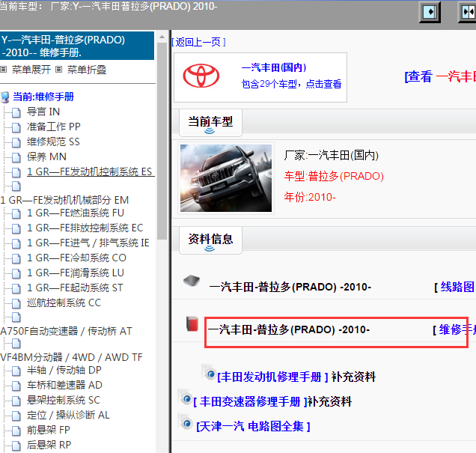Screen dimensions: 476x453
Task: Click the grey book icon of the 线路图 row
Action: point(192,280)
